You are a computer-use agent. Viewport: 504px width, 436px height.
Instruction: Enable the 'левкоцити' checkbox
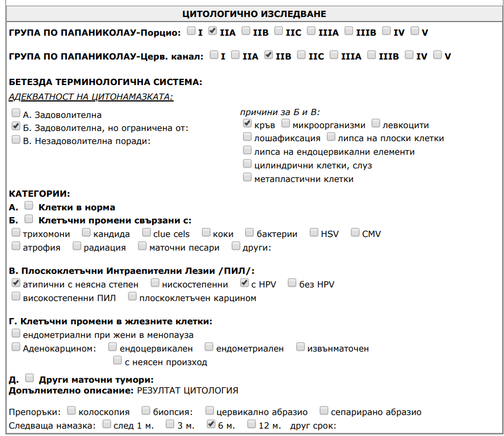click(x=376, y=123)
